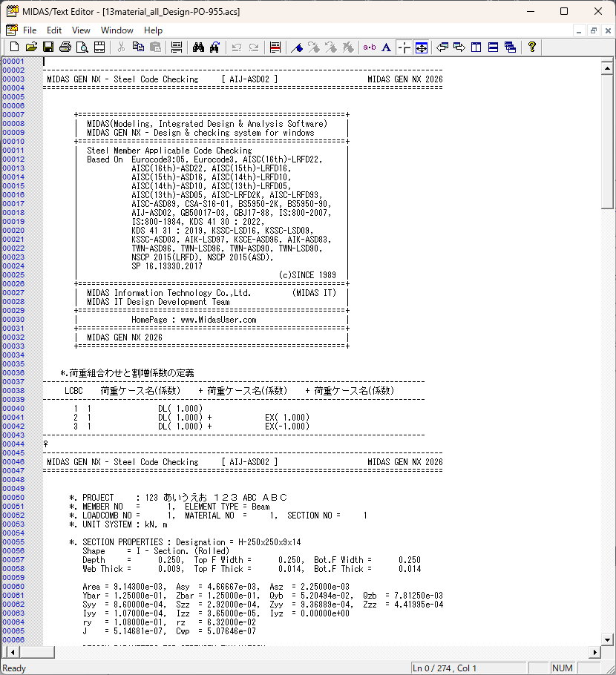Click the MIDAS title bar app icon
The image size is (616, 675).
click(x=12, y=11)
